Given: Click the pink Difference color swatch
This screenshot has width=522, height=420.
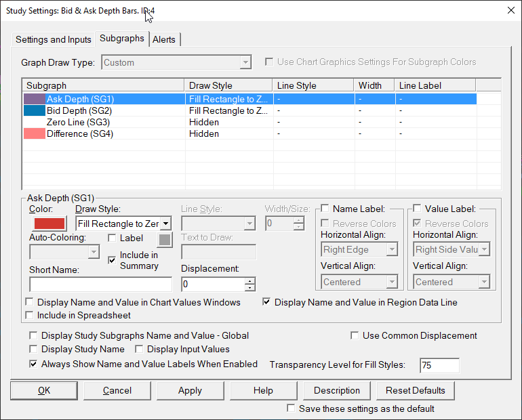Looking at the screenshot, I should pyautogui.click(x=35, y=133).
